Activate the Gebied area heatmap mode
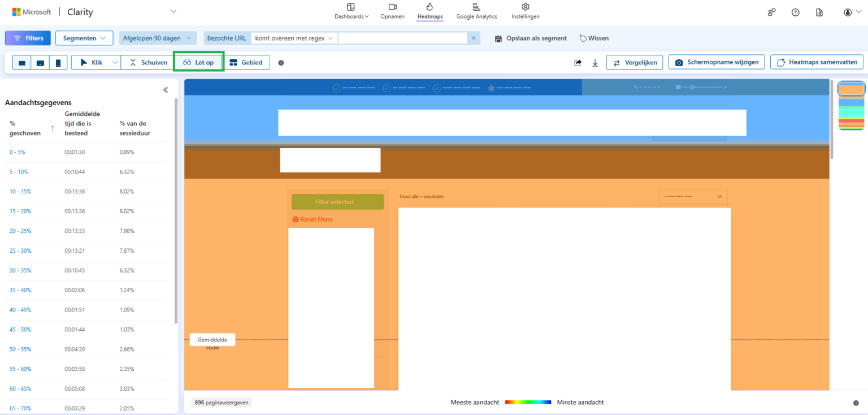This screenshot has width=868, height=415. tap(247, 62)
